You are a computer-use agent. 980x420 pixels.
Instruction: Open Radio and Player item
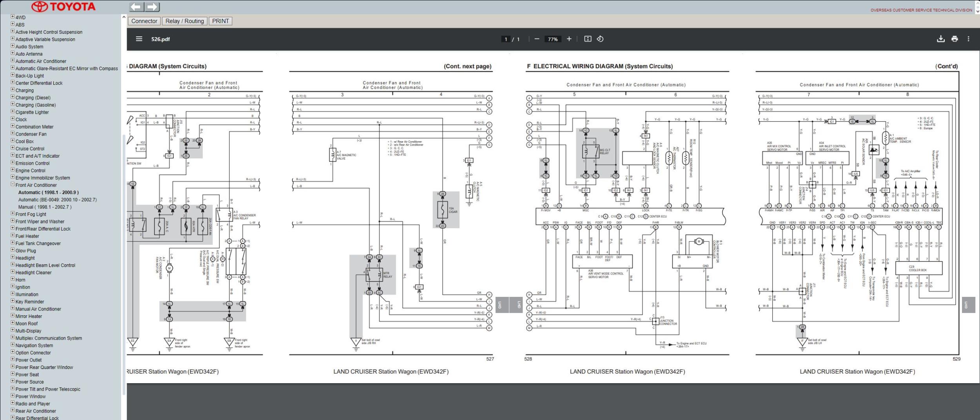pyautogui.click(x=33, y=404)
